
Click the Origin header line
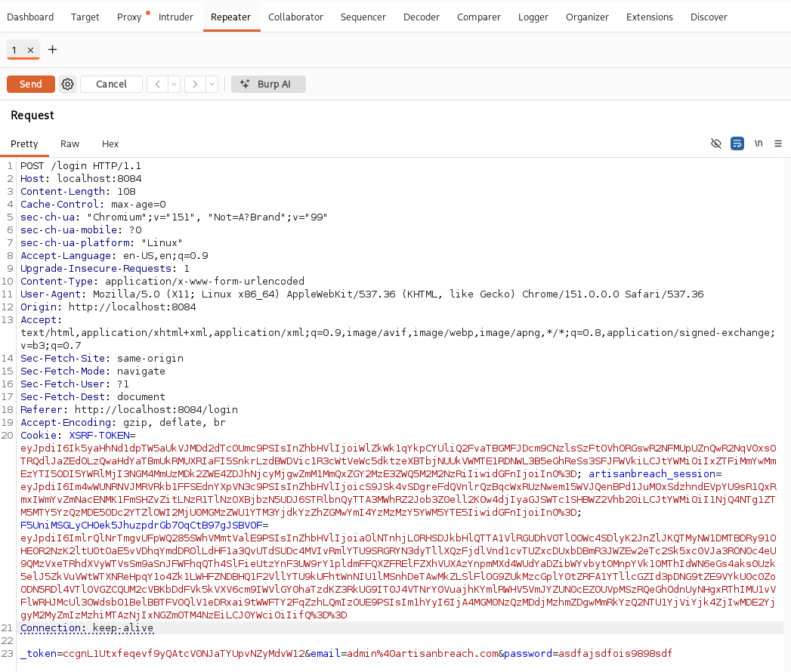pos(108,307)
